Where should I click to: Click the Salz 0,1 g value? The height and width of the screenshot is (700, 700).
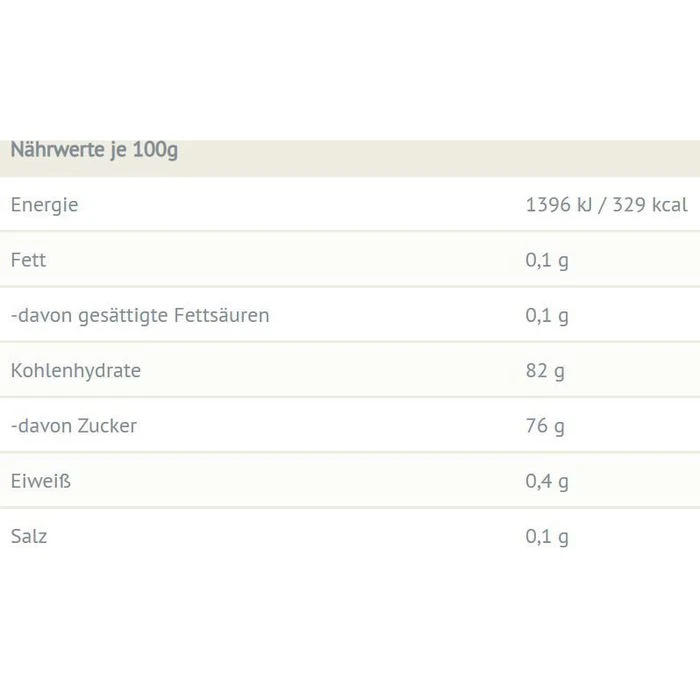click(546, 536)
